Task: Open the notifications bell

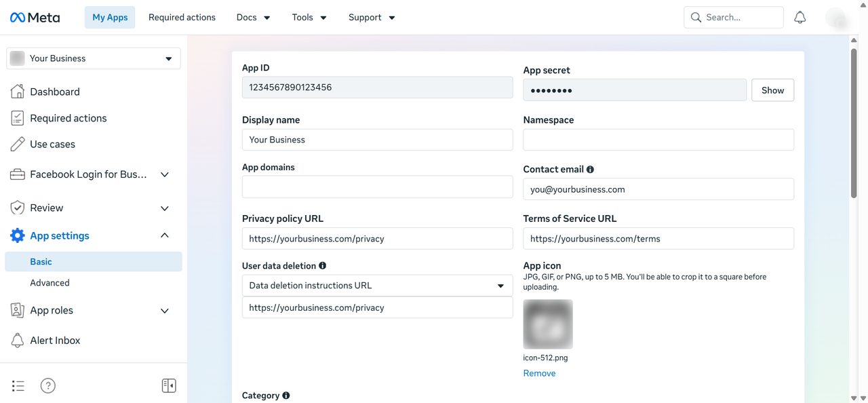Action: tap(800, 18)
